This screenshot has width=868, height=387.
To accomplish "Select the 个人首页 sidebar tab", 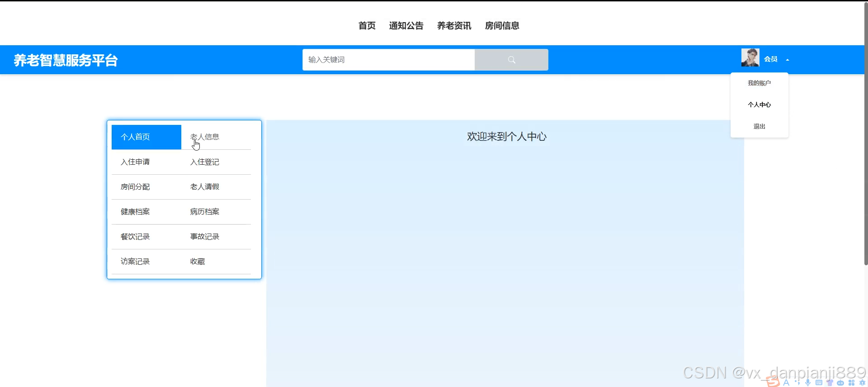I will [146, 137].
